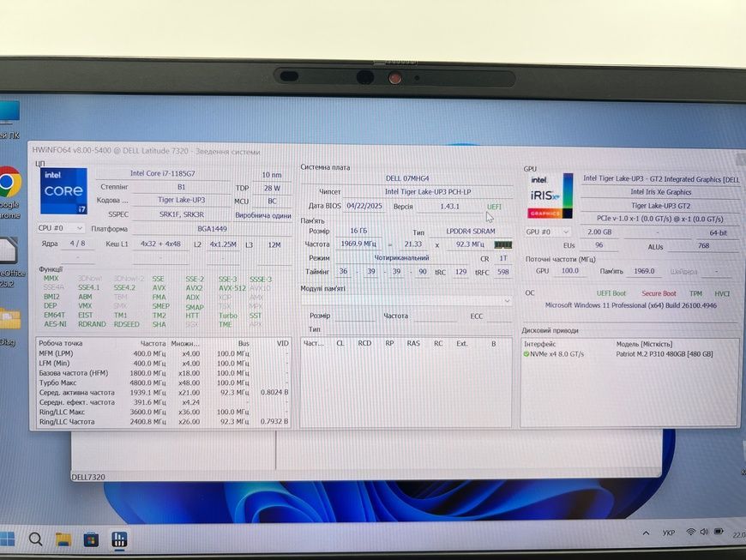The height and width of the screenshot is (560, 746).
Task: Open the Windows Start menu
Action: pos(7,539)
